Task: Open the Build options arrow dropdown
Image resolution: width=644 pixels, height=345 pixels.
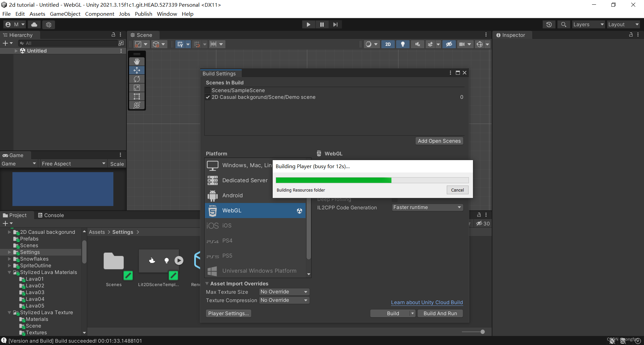Action: [413, 314]
